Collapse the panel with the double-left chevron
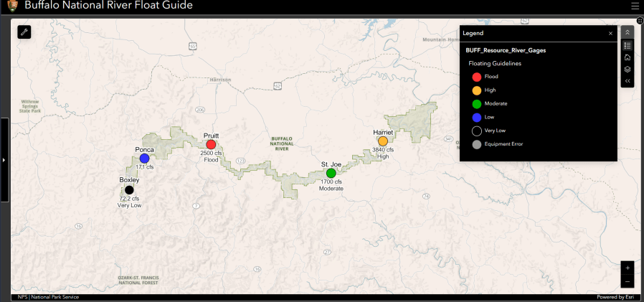644x302 pixels. click(628, 81)
